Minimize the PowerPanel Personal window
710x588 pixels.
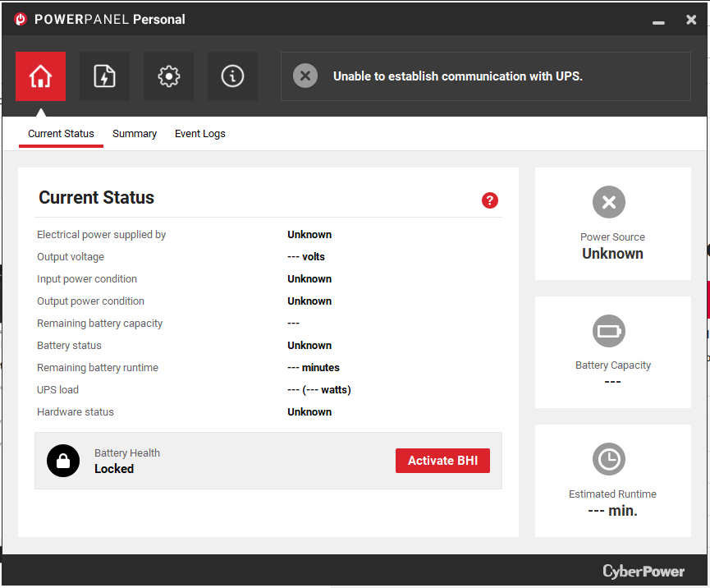click(x=658, y=21)
